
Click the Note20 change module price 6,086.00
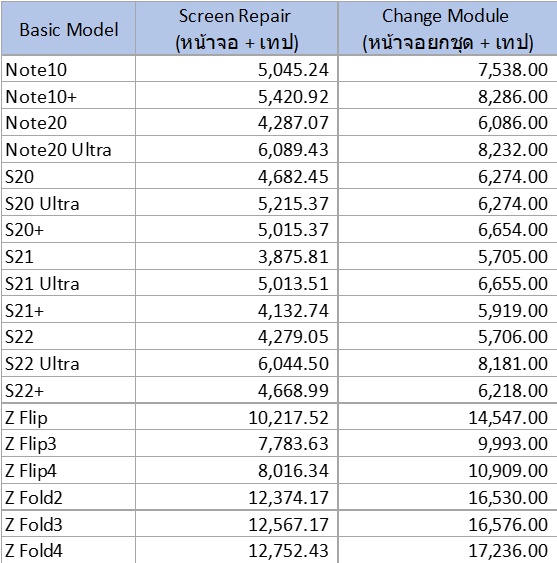click(x=447, y=122)
